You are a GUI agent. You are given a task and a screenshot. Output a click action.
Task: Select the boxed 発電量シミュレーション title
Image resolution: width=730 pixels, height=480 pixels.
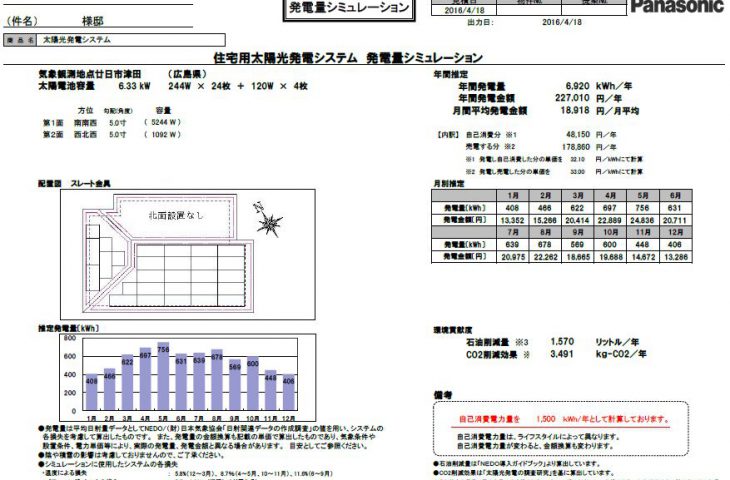349,8
